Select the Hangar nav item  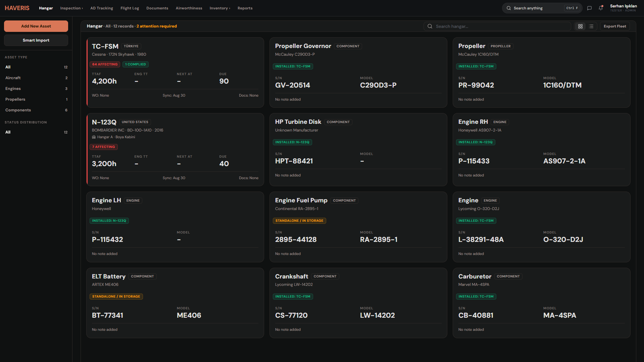[46, 8]
